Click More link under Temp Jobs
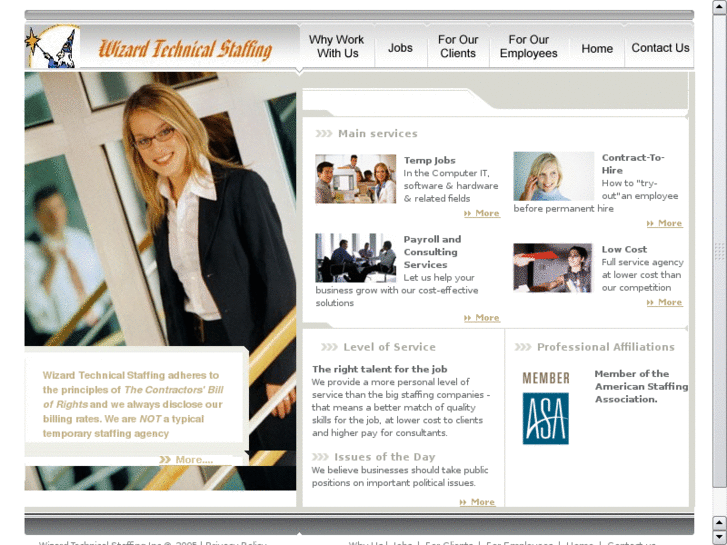This screenshot has width=727, height=545. click(482, 213)
